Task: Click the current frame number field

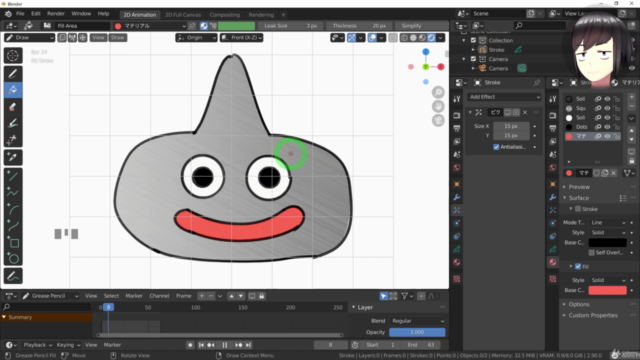Action: pyautogui.click(x=331, y=345)
